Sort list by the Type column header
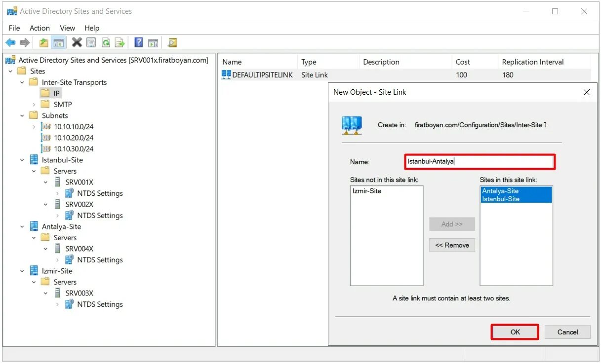This screenshot has height=364, width=601. 328,62
